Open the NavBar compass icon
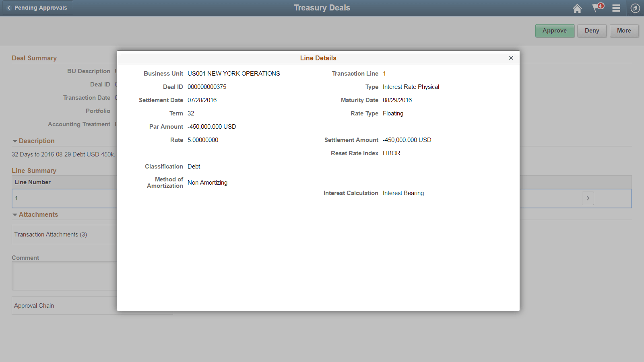This screenshot has height=362, width=644. [x=635, y=8]
